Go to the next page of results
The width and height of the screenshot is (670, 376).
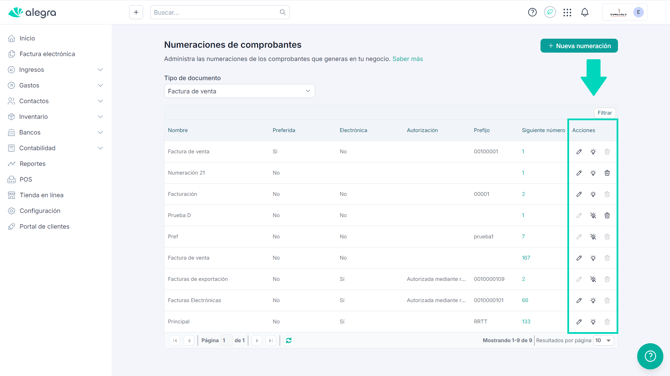pos(256,341)
